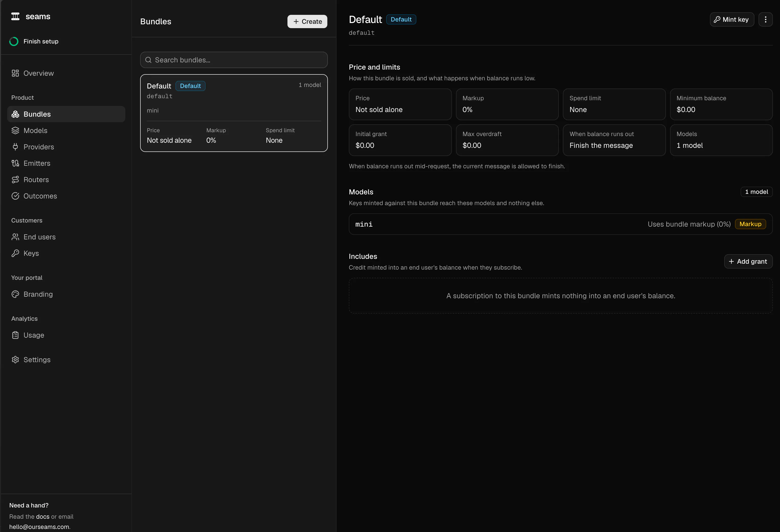Open the three-dot bundle options menu

[765, 19]
